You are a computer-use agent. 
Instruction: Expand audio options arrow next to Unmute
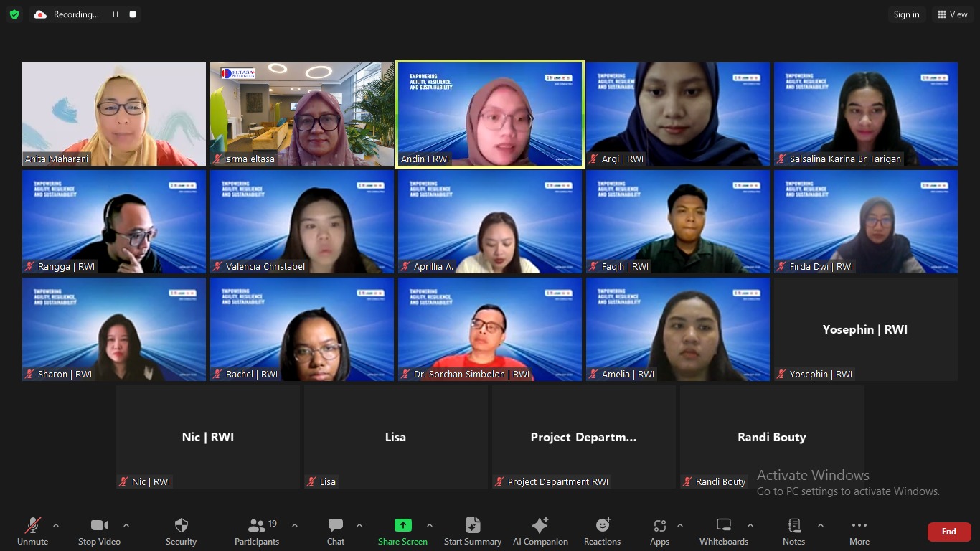point(56,525)
